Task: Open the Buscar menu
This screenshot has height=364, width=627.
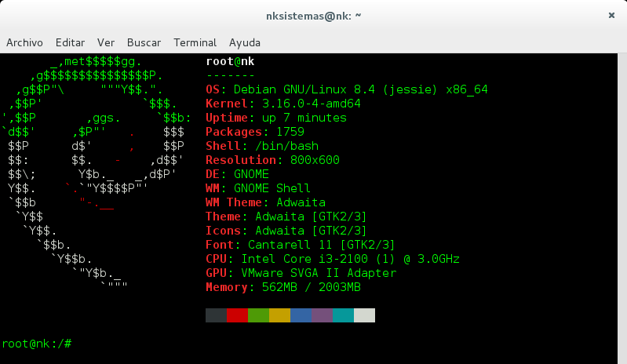Action: point(144,42)
